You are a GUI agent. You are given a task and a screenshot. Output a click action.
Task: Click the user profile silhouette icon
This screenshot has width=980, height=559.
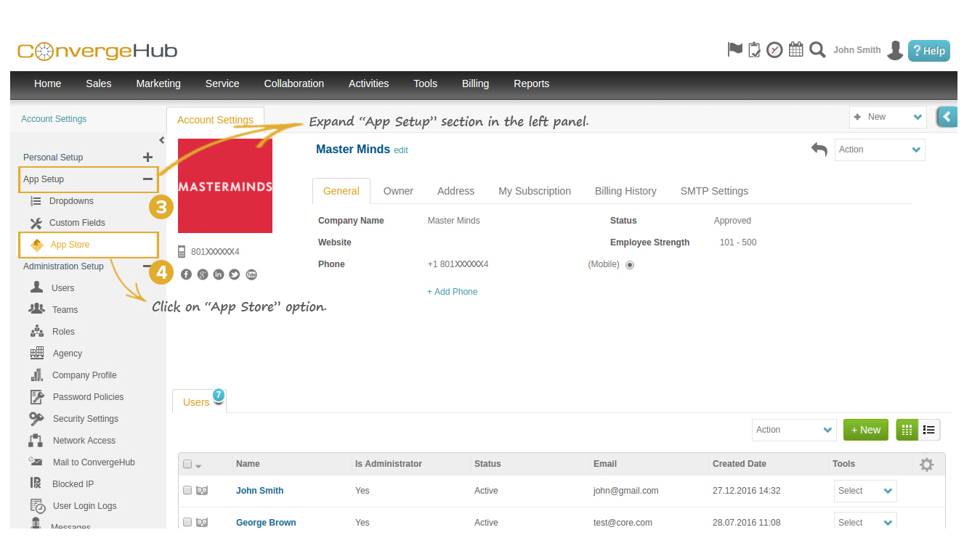click(895, 50)
